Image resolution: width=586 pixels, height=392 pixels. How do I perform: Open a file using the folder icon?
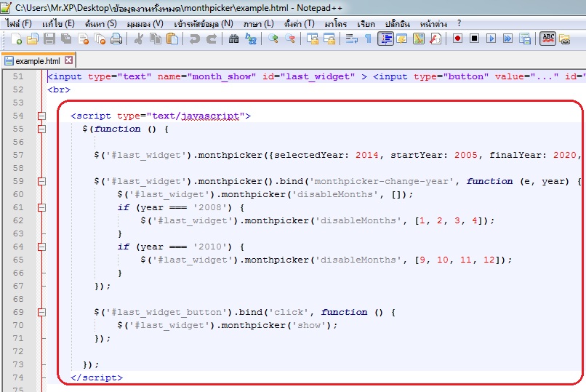tap(32, 39)
